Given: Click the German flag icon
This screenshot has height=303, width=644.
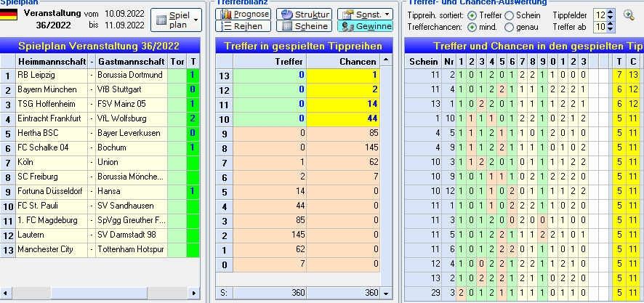Looking at the screenshot, I should 9,14.
